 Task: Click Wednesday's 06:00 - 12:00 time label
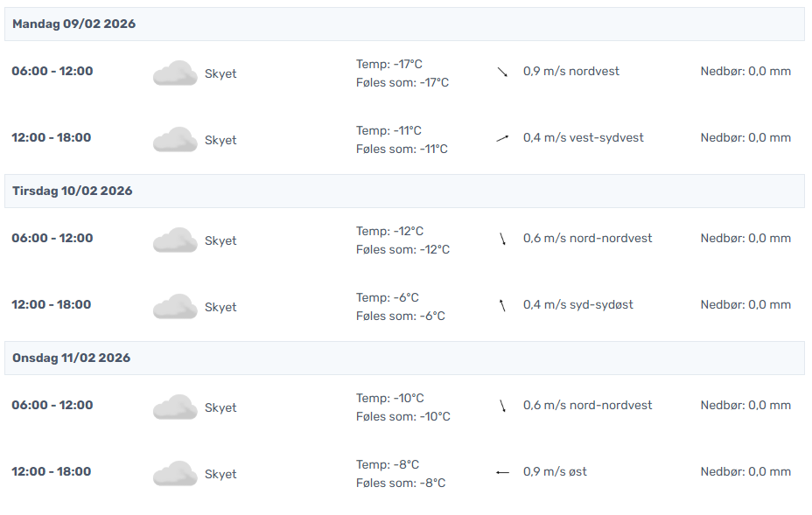(52, 405)
